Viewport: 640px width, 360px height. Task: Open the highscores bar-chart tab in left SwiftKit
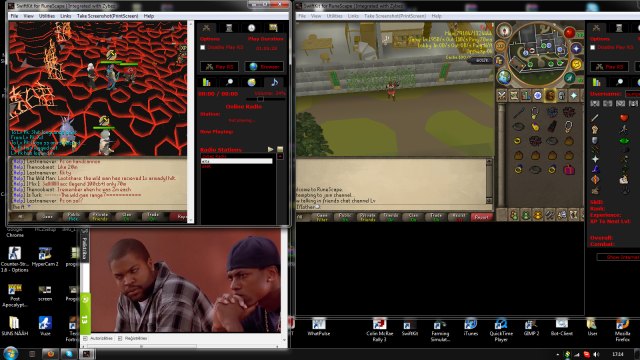[207, 82]
